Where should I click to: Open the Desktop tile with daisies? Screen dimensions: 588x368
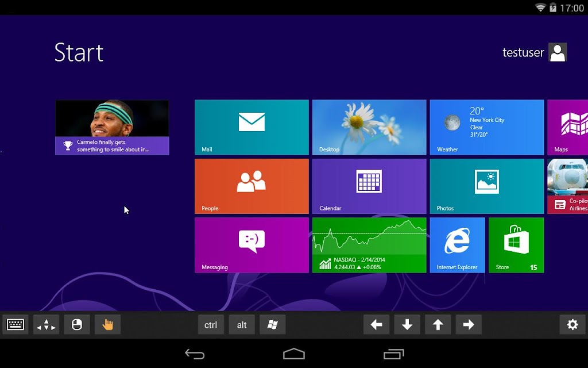369,127
